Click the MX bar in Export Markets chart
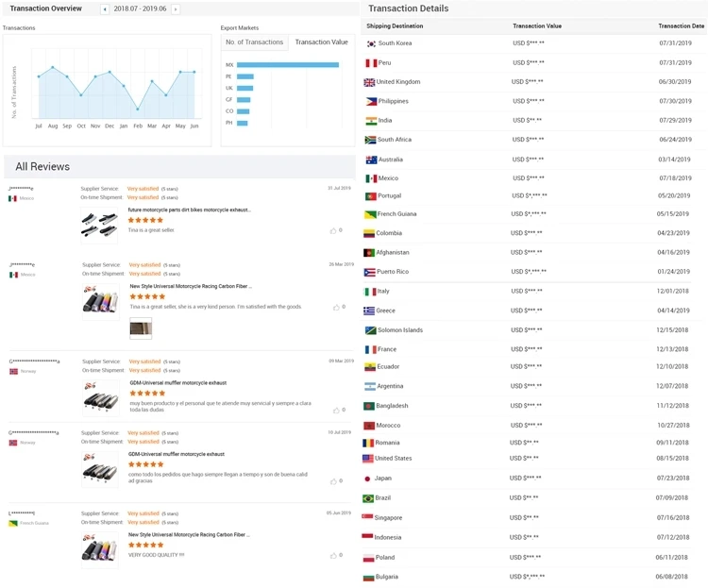 pos(288,65)
